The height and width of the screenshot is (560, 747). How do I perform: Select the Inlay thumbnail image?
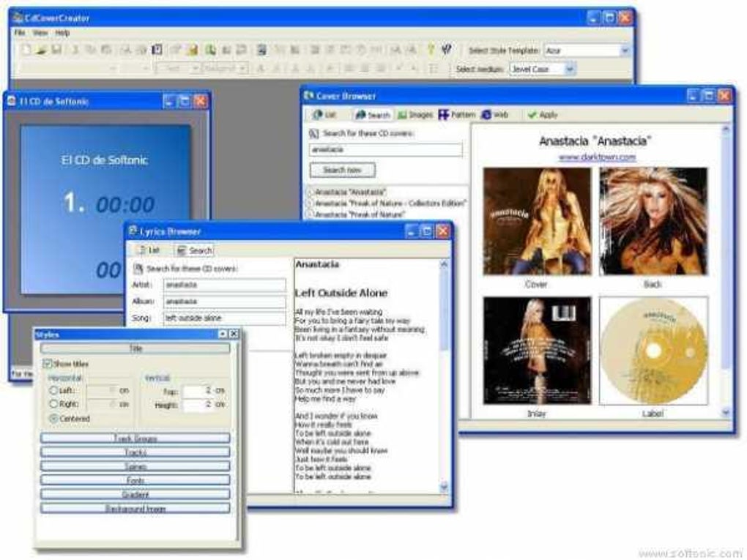coord(537,351)
